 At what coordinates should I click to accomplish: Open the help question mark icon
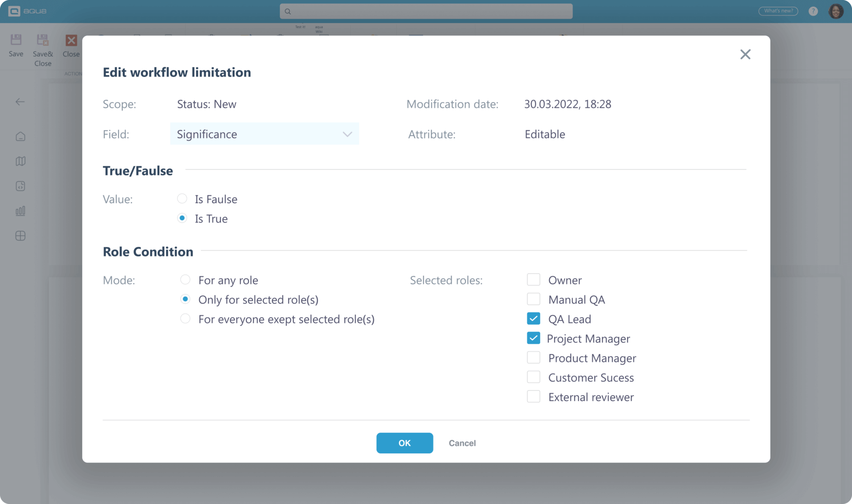point(813,11)
